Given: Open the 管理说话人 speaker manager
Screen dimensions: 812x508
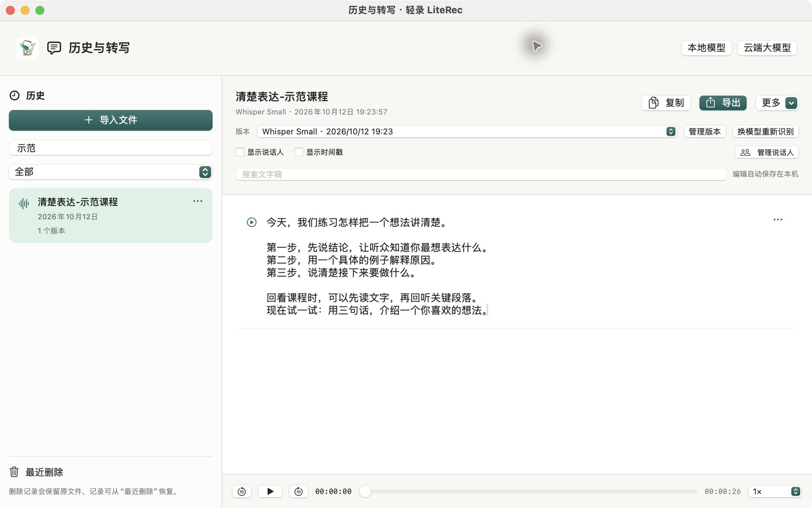Looking at the screenshot, I should tap(767, 152).
